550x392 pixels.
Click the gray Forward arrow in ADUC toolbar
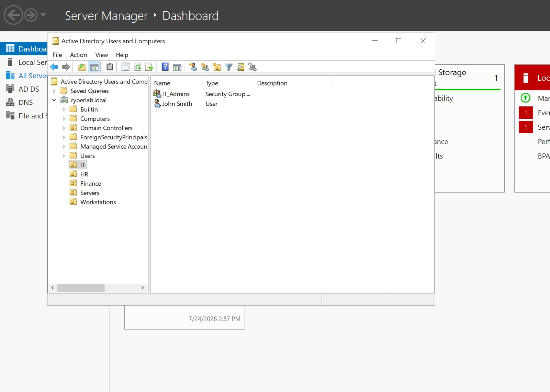pos(66,67)
